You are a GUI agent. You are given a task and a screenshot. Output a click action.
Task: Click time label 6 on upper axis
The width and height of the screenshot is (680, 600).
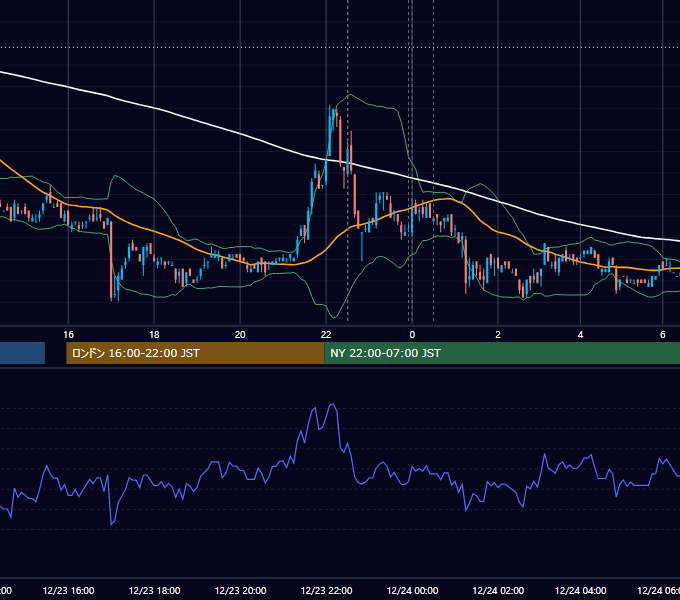[x=662, y=334]
